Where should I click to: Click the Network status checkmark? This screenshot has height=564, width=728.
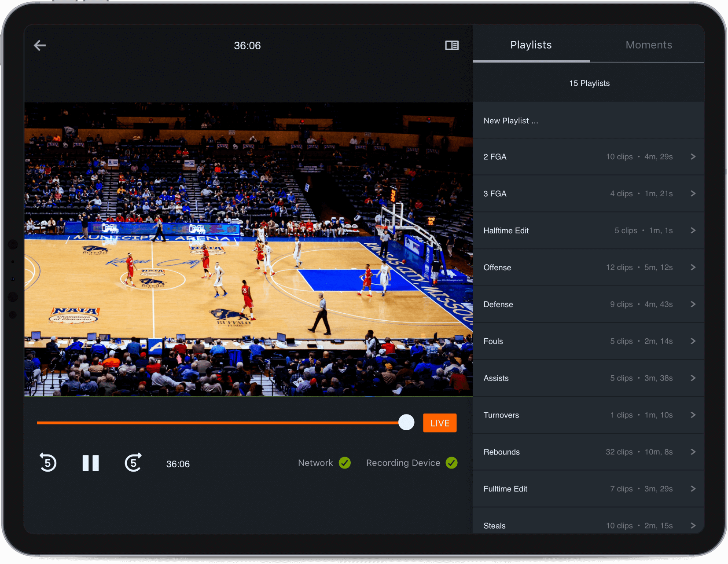[345, 462]
